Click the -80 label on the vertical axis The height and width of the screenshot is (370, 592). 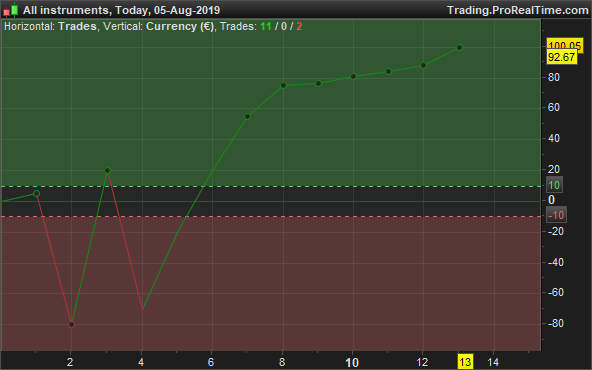point(556,323)
